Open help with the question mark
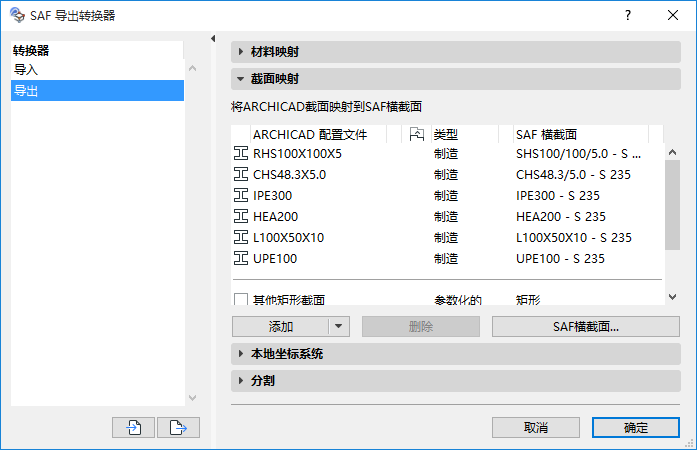Image resolution: width=697 pixels, height=450 pixels. [x=628, y=15]
